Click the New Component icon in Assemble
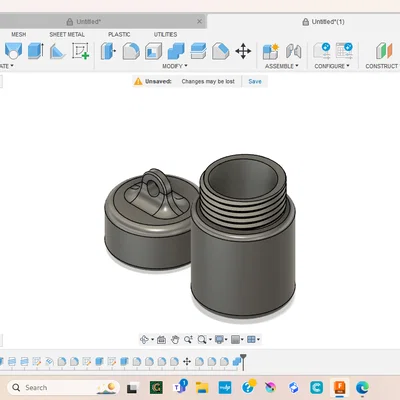Viewport: 400px width, 400px height. coord(270,51)
